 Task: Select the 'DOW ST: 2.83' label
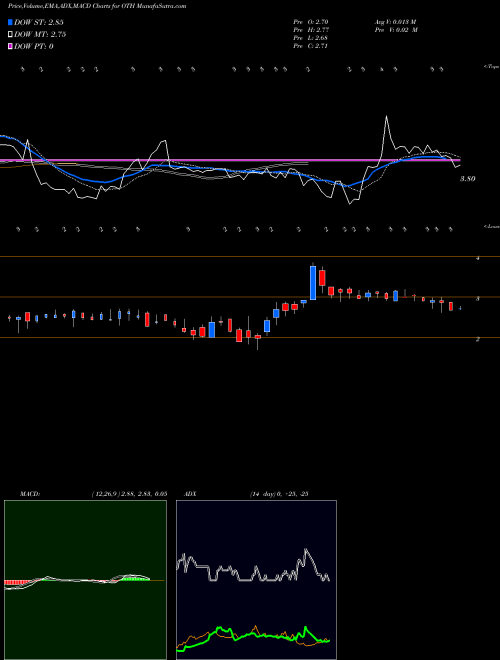39,22
